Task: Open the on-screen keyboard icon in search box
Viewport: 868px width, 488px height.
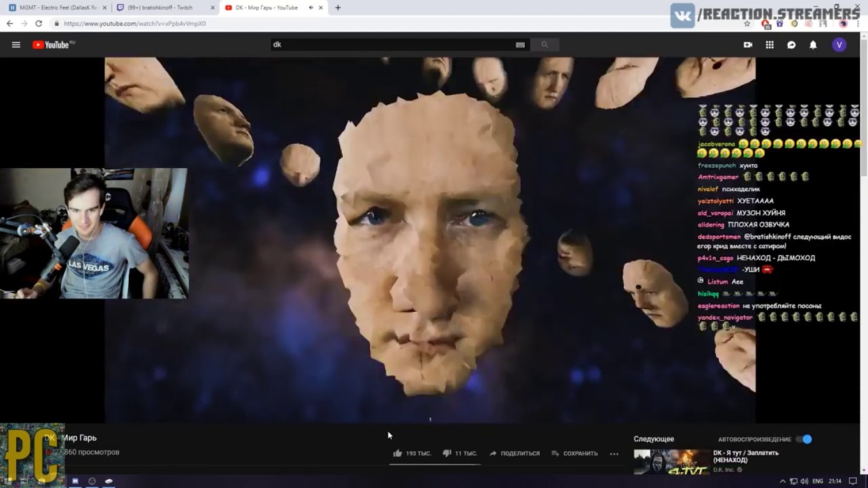Action: [520, 45]
